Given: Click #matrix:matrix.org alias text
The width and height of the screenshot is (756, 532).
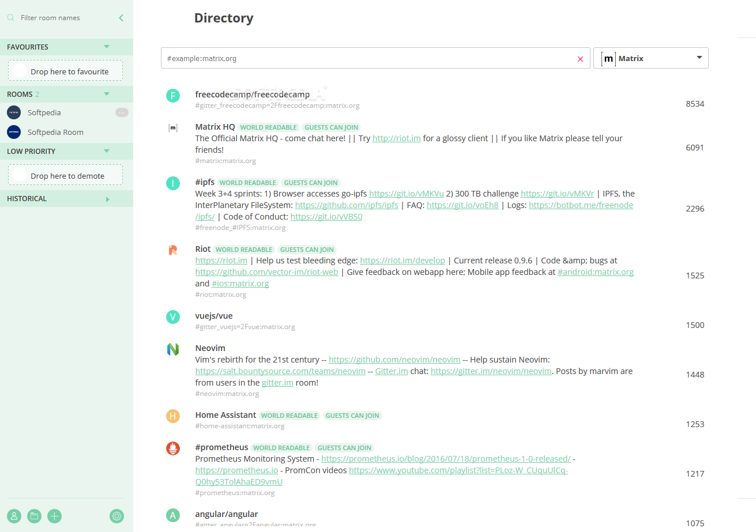Looking at the screenshot, I should click(x=225, y=161).
